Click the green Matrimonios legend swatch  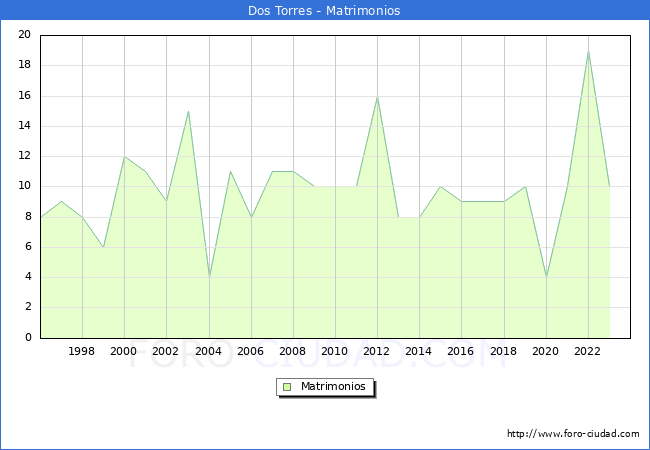click(287, 387)
